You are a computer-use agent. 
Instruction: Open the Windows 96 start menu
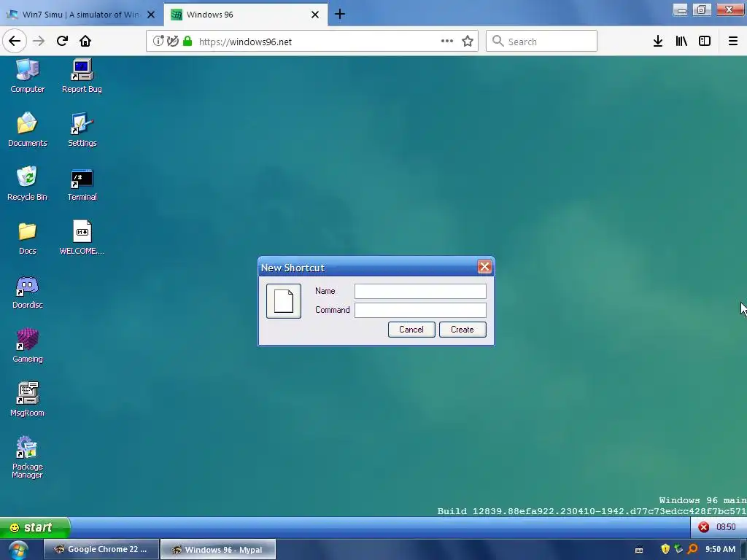[x=34, y=528]
